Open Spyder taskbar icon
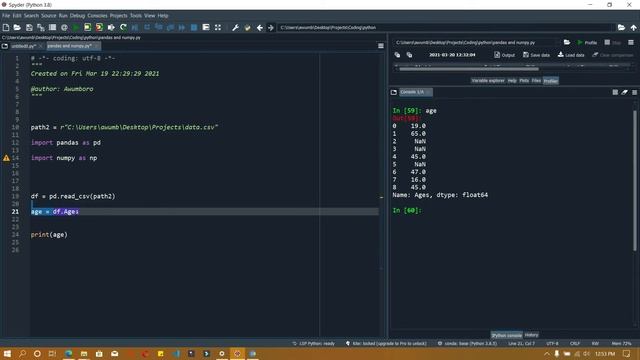The height and width of the screenshot is (360, 640). point(237,353)
